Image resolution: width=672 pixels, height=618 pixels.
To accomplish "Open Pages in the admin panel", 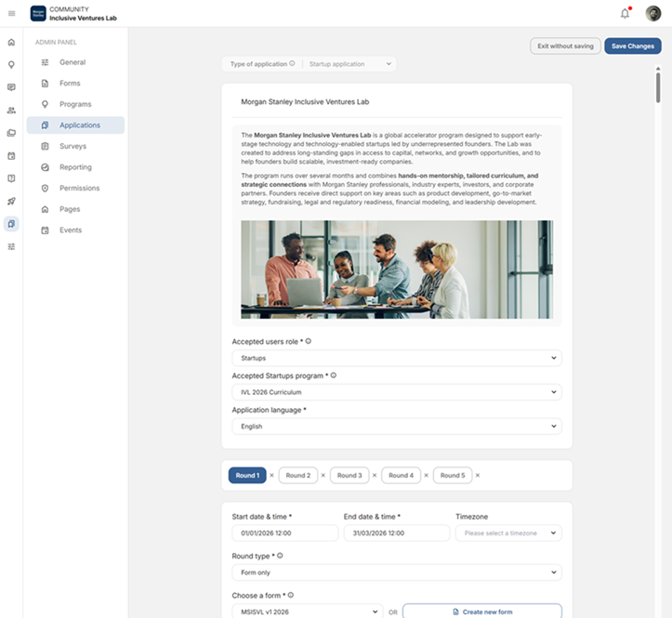I will [75, 209].
